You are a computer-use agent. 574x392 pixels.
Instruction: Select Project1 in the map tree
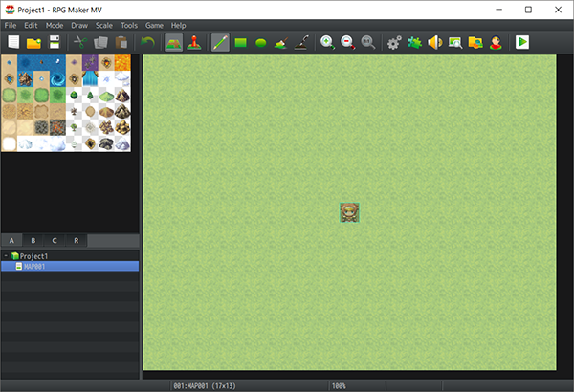tap(33, 256)
